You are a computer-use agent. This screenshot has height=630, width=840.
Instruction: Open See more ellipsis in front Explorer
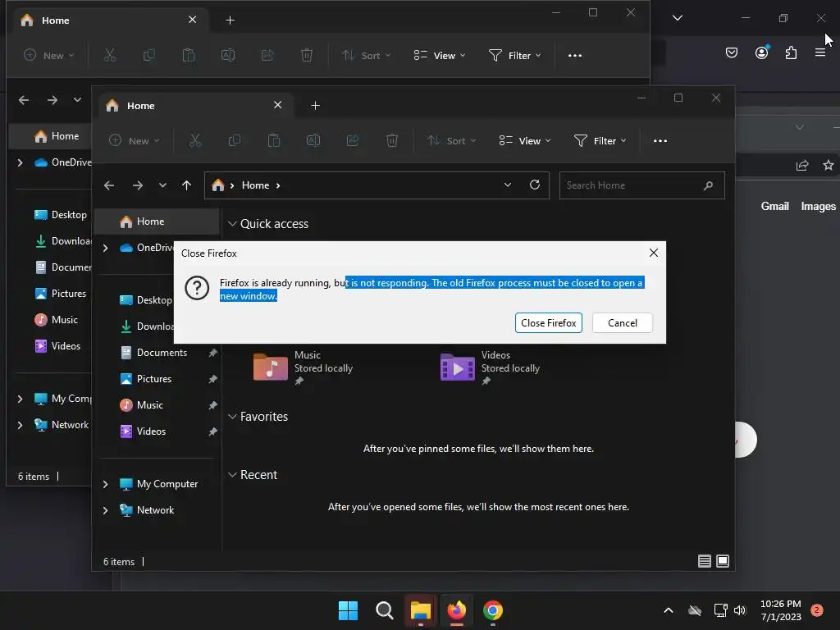pos(660,140)
